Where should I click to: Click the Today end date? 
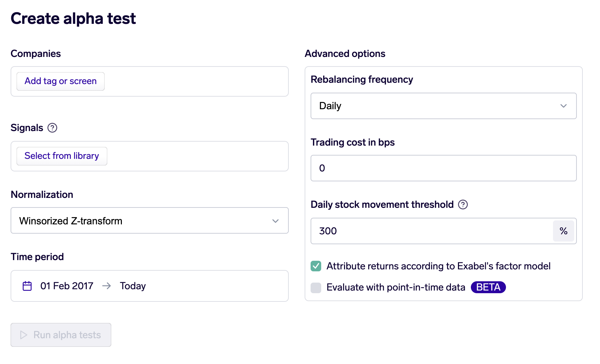(133, 286)
